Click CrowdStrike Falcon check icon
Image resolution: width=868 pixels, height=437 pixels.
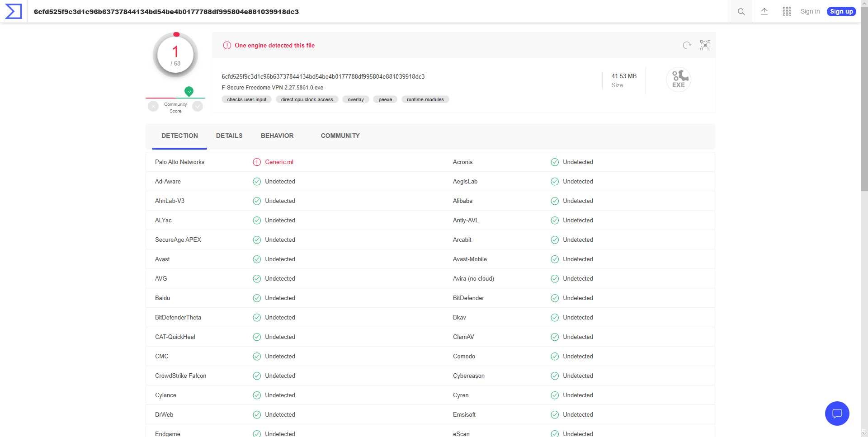[x=257, y=376]
